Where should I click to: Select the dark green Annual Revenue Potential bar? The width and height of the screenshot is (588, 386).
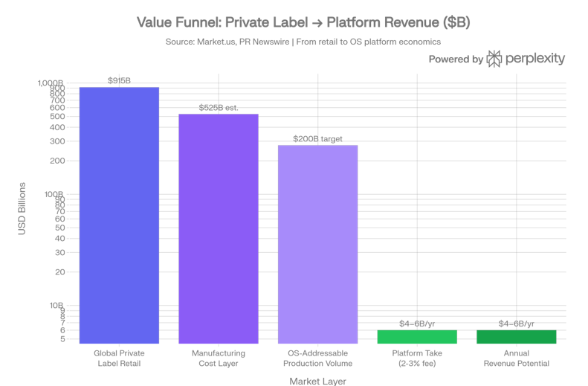[x=516, y=337]
